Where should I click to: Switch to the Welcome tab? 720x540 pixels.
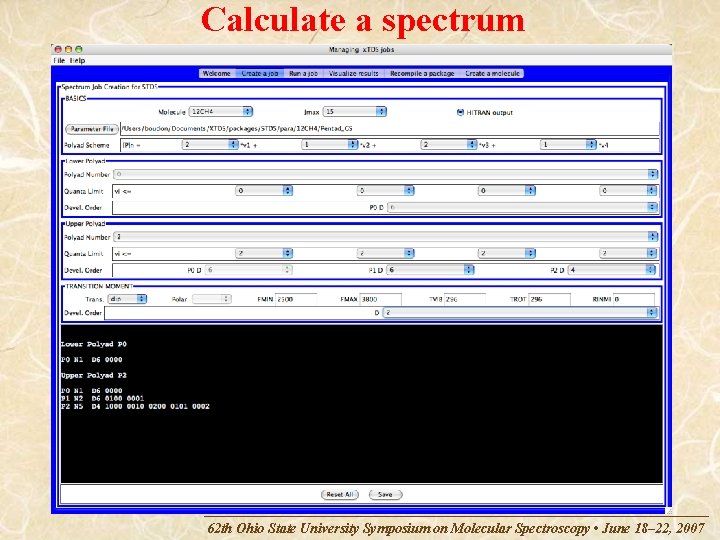[217, 73]
